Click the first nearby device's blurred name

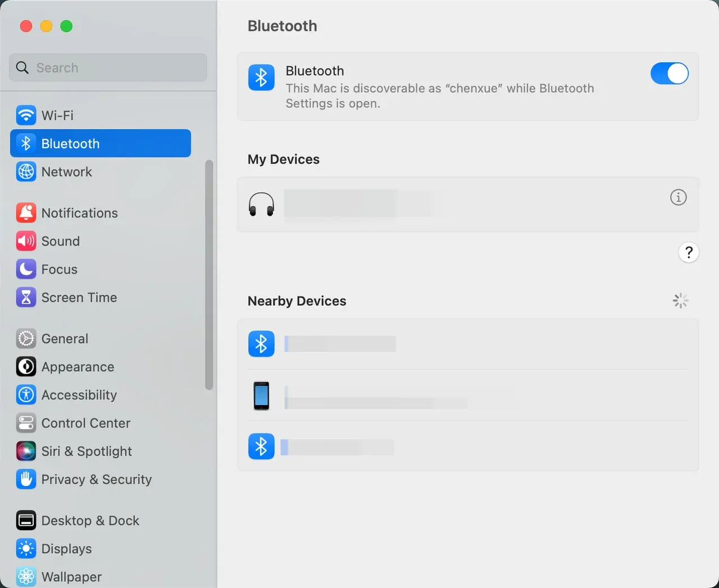click(340, 344)
